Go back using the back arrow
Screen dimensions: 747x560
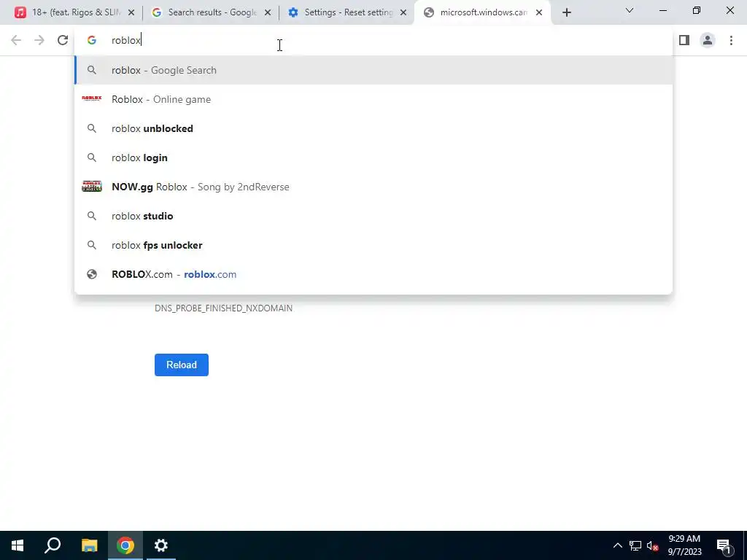pyautogui.click(x=16, y=40)
